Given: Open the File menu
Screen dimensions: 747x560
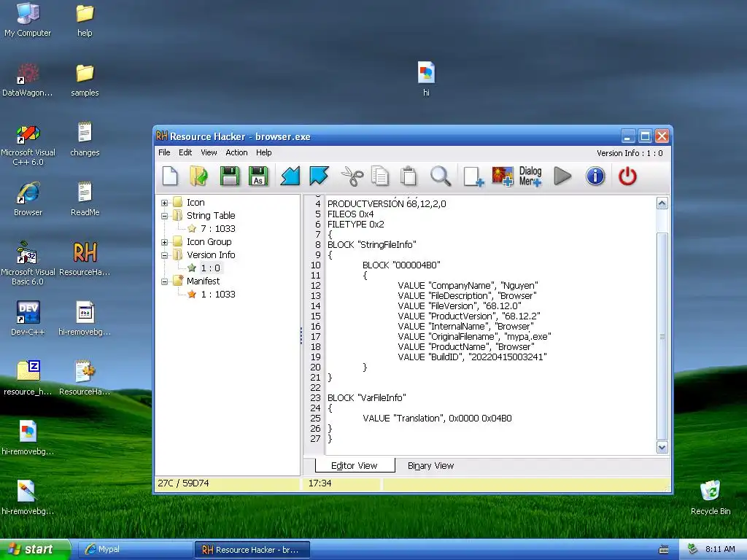Looking at the screenshot, I should pos(164,152).
